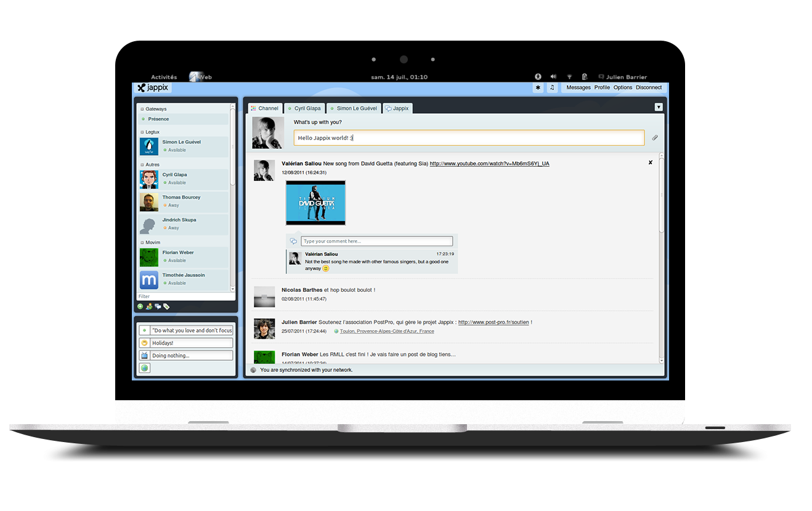The height and width of the screenshot is (511, 812).
Task: Switch to the Simon Le Guével chat tab
Action: coord(354,108)
